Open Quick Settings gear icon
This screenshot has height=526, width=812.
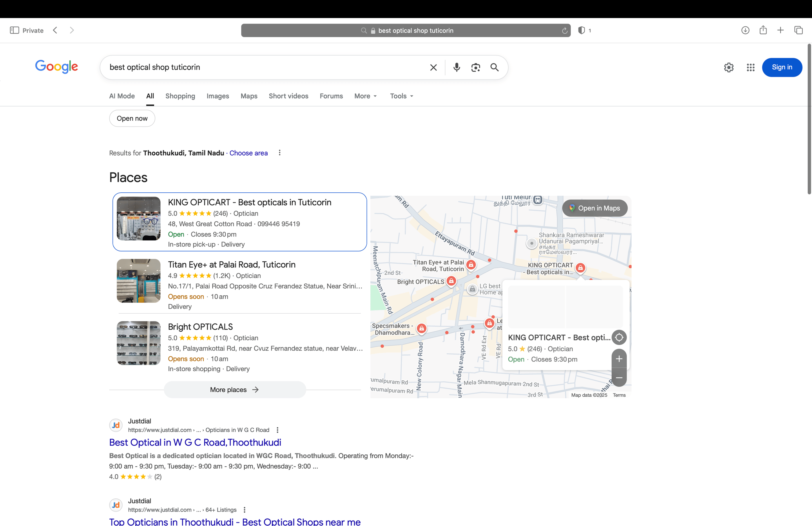pyautogui.click(x=729, y=67)
